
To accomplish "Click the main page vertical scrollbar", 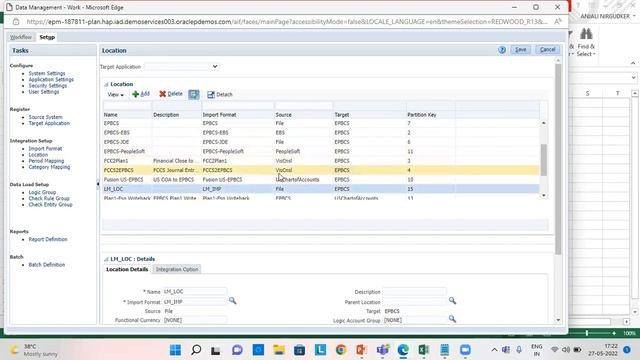I will point(558,159).
